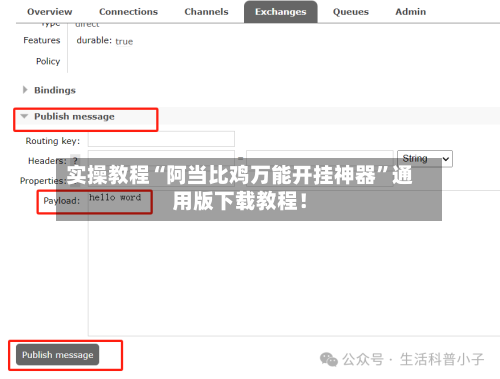
Task: Click the Policy label
Action: [x=48, y=61]
